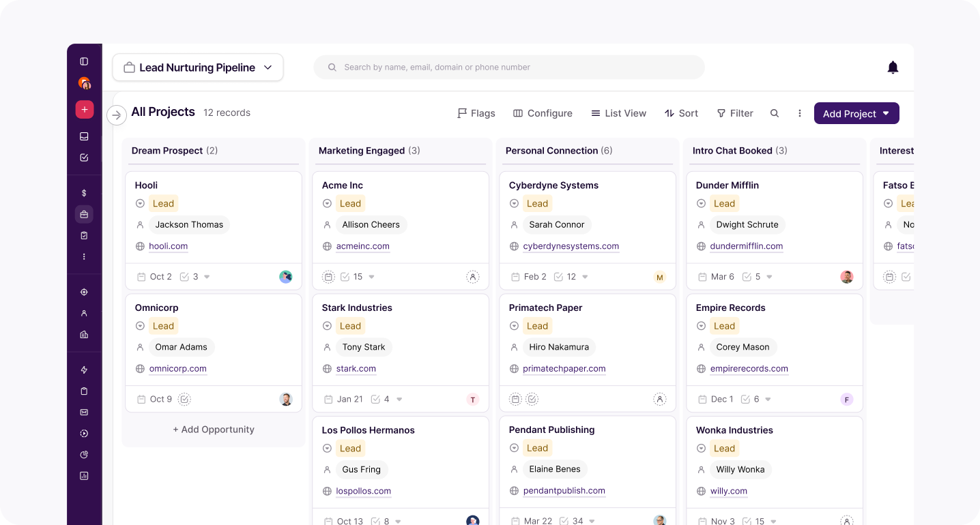
Task: Click the Oct 2 date on Hooli card
Action: pos(154,277)
